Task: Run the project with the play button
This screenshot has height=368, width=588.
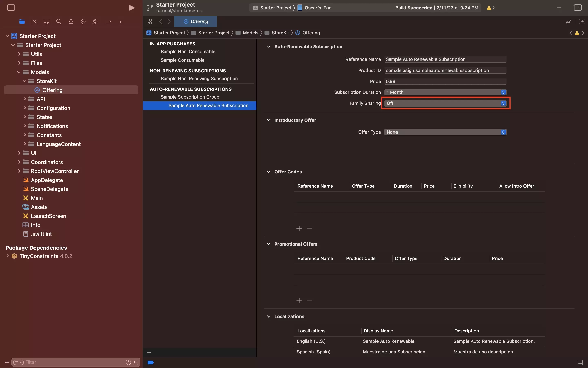Action: pyautogui.click(x=131, y=8)
